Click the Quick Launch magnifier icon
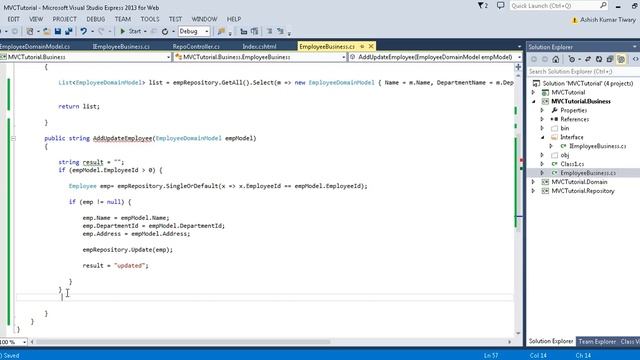 pos(604,6)
